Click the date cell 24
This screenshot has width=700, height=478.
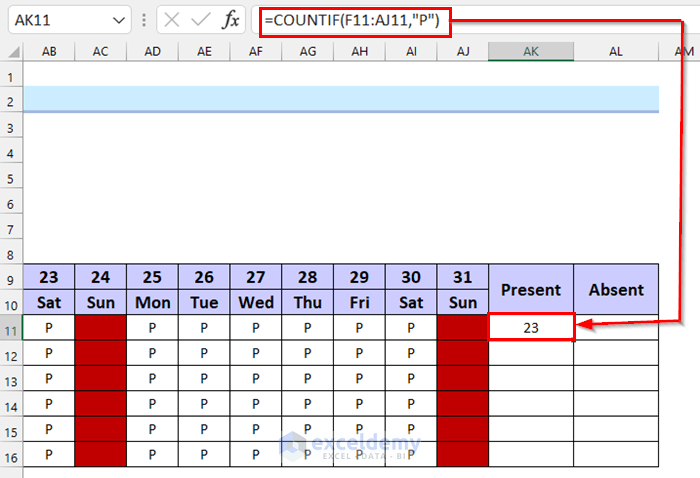point(100,277)
